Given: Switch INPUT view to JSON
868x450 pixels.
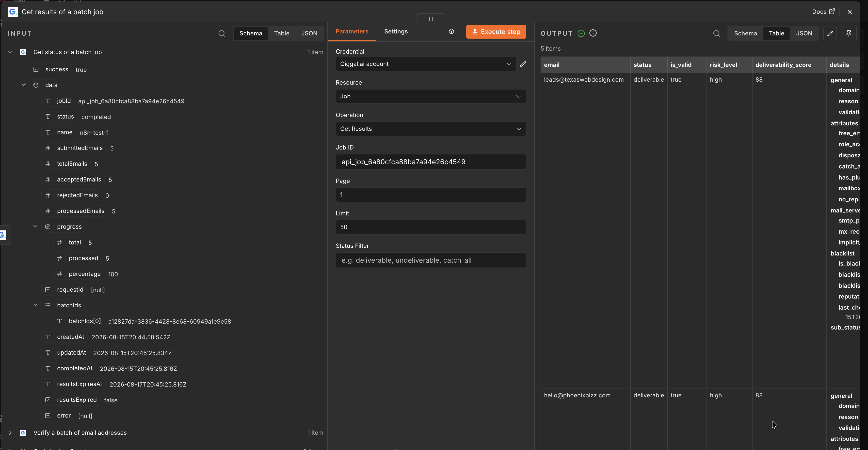Looking at the screenshot, I should coord(309,33).
